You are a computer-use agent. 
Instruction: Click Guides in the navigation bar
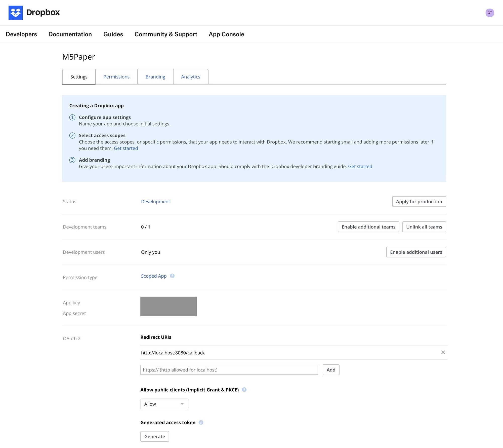[113, 34]
